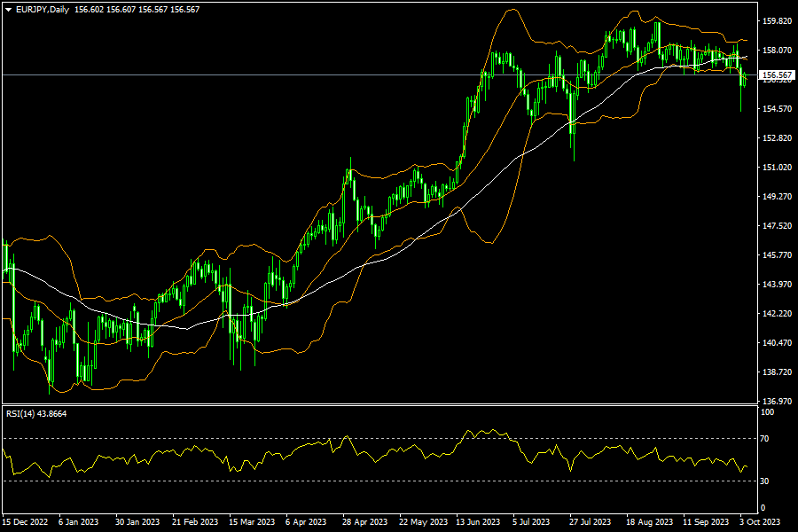
Task: Click the 138.720 price axis label
Action: (777, 372)
